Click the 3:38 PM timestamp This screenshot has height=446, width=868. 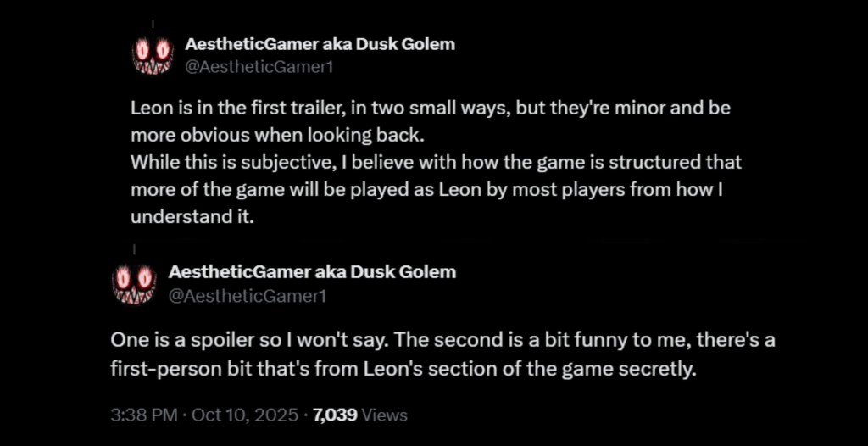[142, 415]
